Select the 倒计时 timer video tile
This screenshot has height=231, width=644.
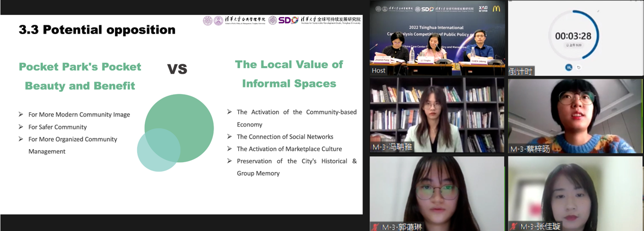[575, 38]
